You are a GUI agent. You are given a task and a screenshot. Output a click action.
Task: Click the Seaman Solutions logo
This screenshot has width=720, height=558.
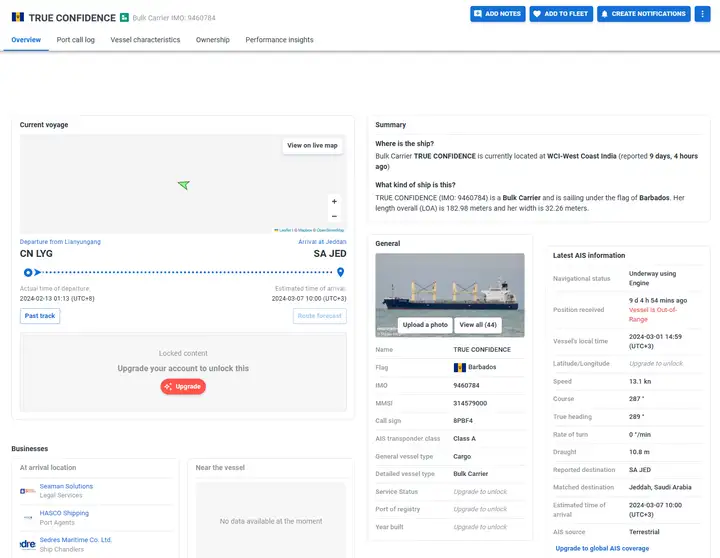coord(28,491)
